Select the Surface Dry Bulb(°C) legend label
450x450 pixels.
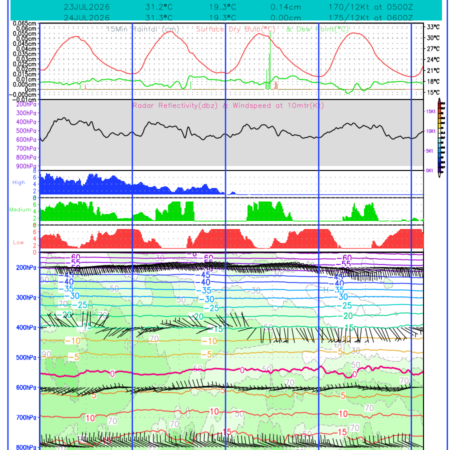coord(236,29)
